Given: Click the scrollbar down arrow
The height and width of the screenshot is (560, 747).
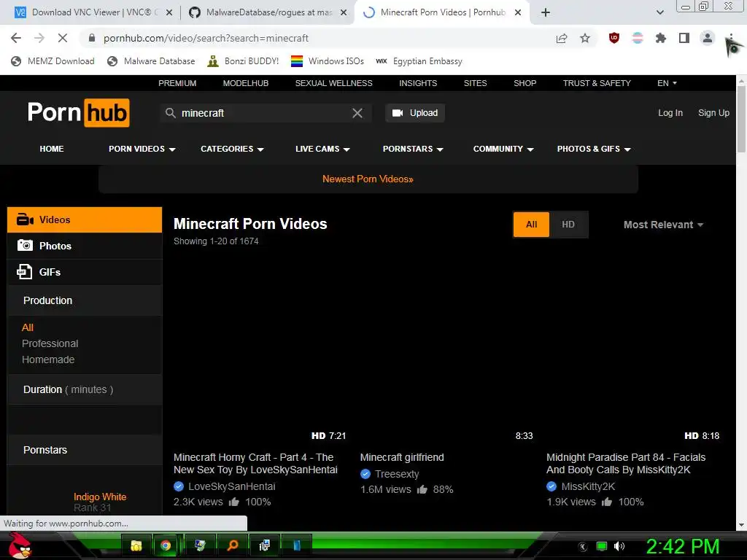Looking at the screenshot, I should 741,525.
